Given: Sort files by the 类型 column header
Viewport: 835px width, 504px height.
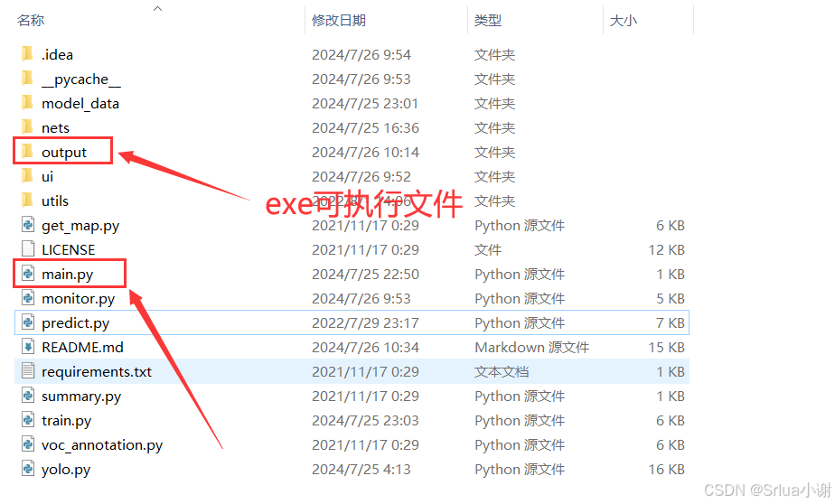Looking at the screenshot, I should 488,20.
